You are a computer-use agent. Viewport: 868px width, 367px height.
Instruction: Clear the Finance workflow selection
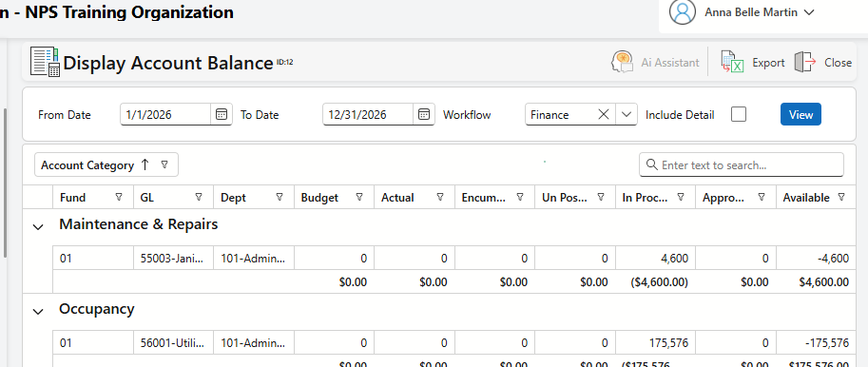coord(604,115)
